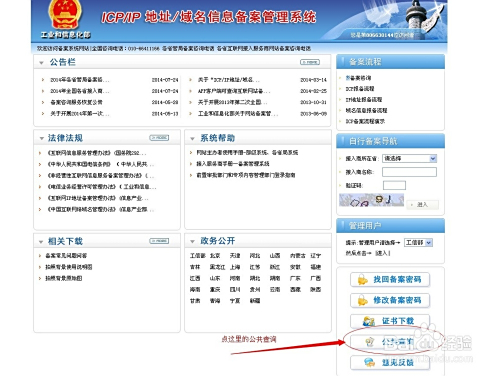Open the IP地址报备流程 link

click(364, 99)
